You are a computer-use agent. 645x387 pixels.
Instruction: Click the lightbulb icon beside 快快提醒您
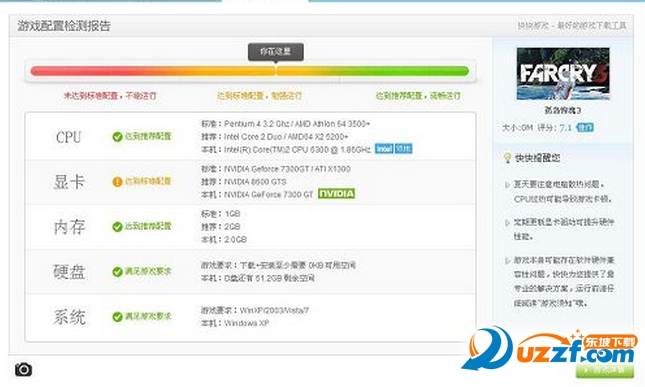pos(507,158)
